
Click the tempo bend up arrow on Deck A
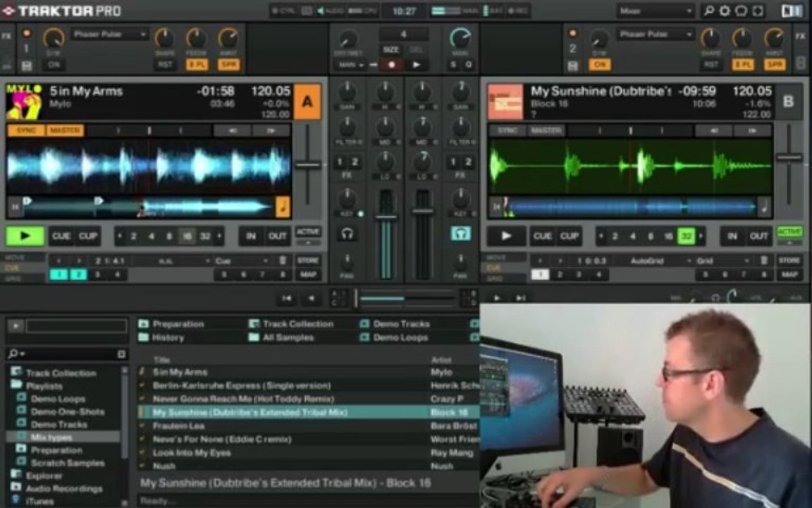(x=271, y=131)
